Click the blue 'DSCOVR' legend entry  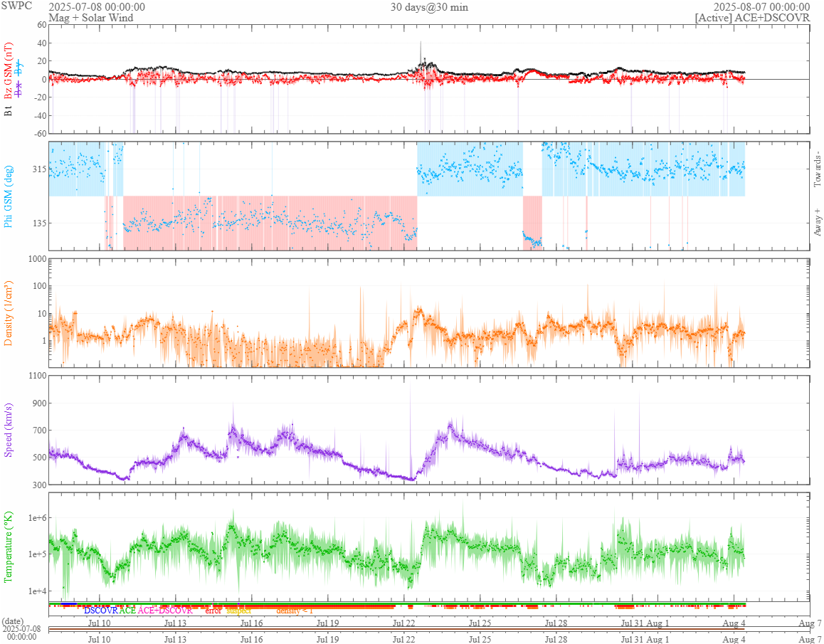[101, 611]
